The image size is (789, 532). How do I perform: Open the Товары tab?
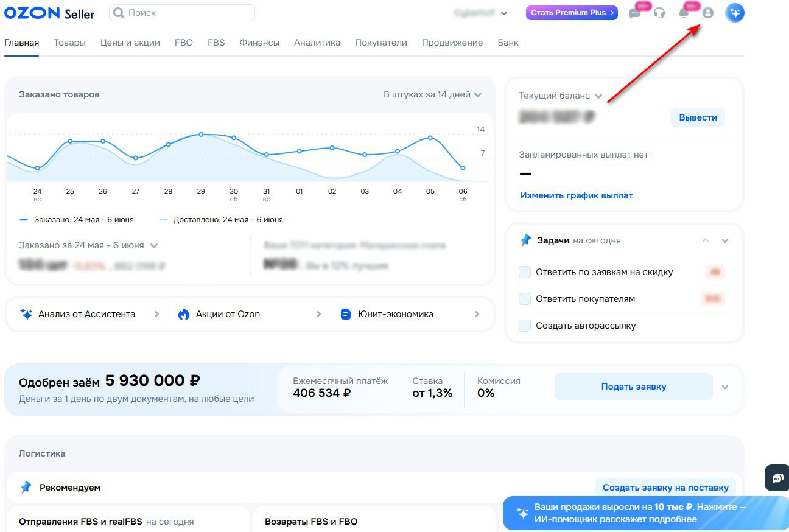69,43
